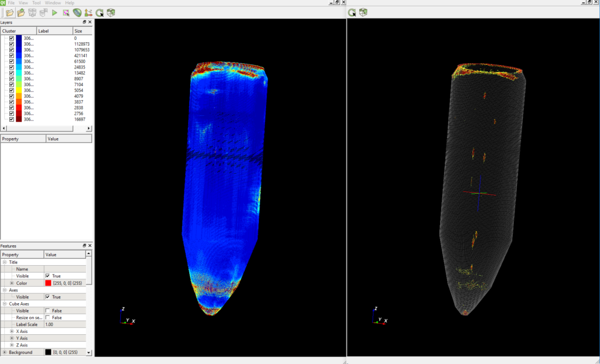Click the black Background color swatch
Screen dimensions: 600x364
[x=48, y=352]
